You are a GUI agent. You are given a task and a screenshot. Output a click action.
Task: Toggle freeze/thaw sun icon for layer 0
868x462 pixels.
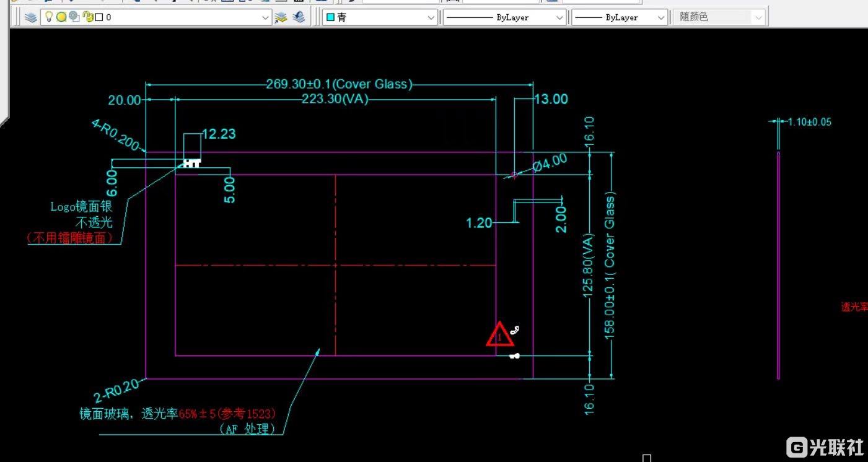click(x=61, y=17)
